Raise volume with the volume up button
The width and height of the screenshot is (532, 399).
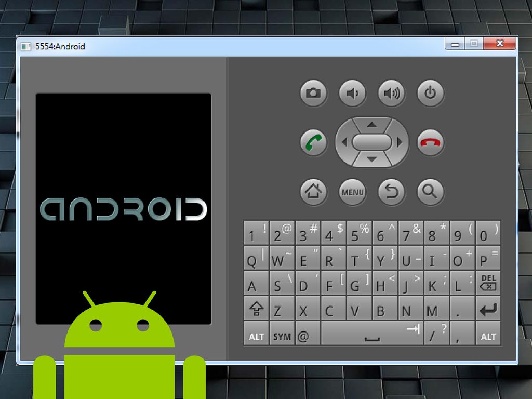tap(392, 93)
